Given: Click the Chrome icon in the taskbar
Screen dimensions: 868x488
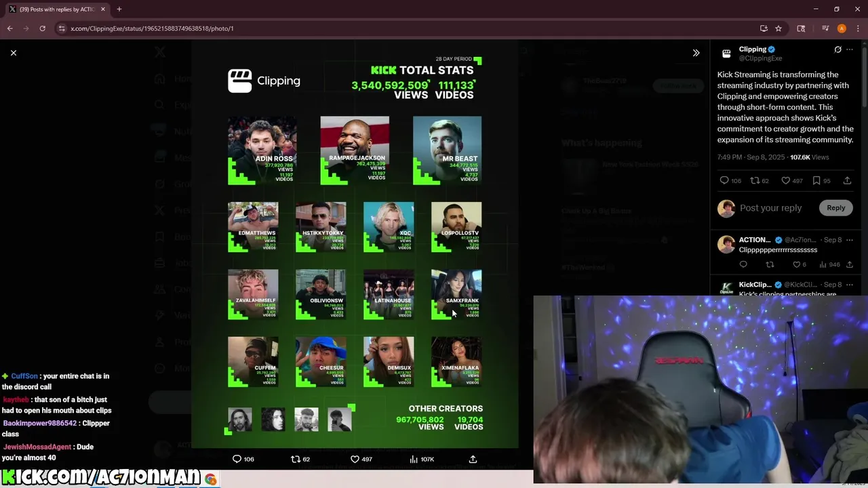Looking at the screenshot, I should 211,480.
